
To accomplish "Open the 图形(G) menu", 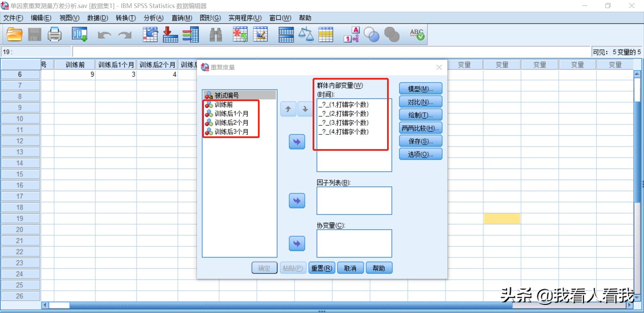I will click(x=210, y=18).
